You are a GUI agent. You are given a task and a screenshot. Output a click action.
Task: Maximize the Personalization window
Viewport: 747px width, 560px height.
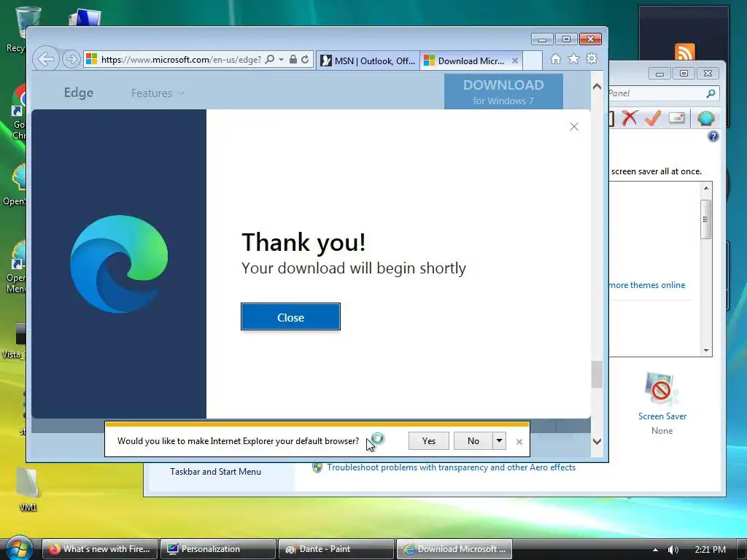pos(683,74)
